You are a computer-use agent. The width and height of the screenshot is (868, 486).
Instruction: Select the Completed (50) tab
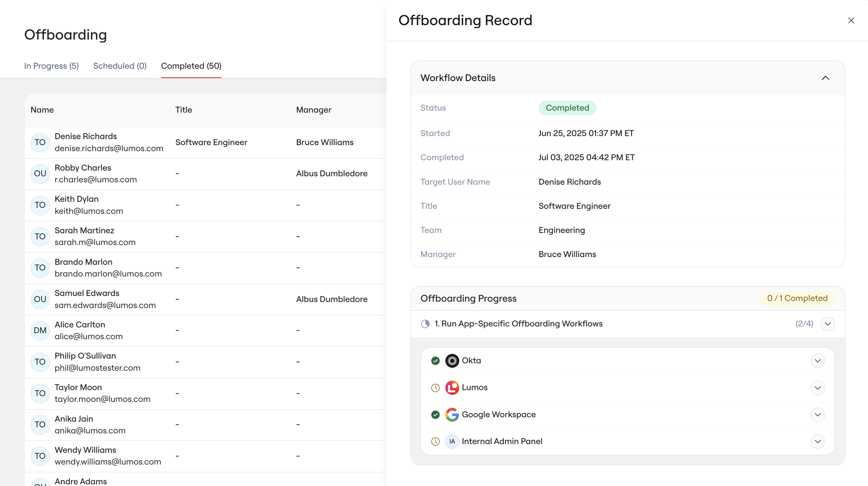(x=191, y=66)
